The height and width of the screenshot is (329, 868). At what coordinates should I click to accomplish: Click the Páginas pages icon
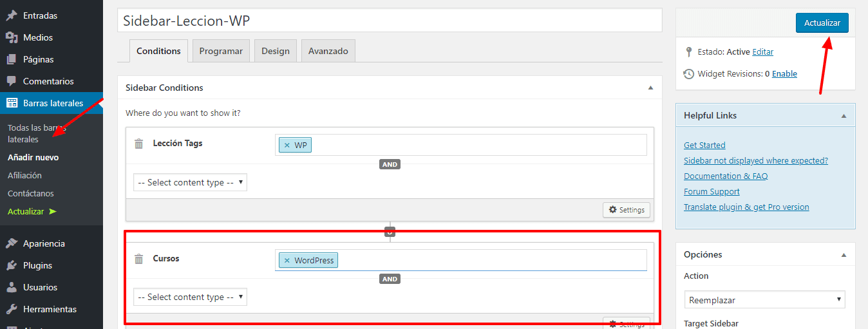pos(12,59)
